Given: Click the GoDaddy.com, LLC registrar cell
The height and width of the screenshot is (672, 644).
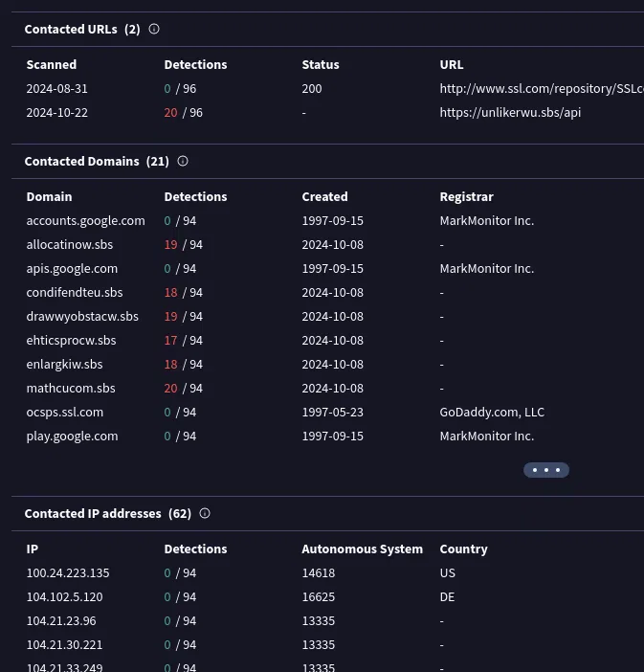Looking at the screenshot, I should click(492, 413).
